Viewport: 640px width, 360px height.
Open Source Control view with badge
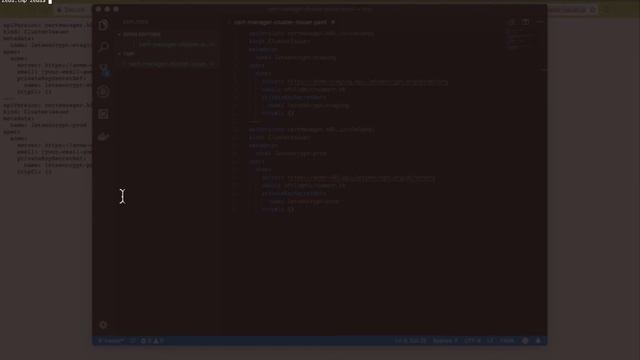[104, 70]
